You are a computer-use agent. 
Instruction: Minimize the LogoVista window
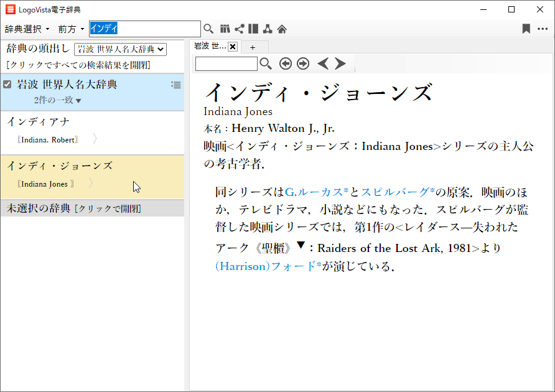[x=483, y=9]
